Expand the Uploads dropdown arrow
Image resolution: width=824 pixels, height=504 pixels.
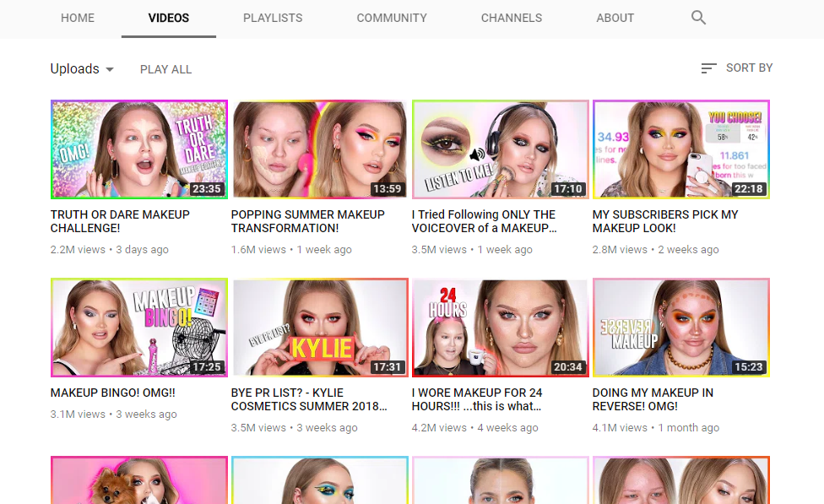[x=110, y=69]
